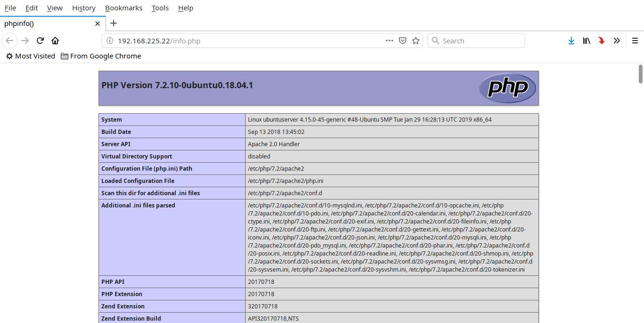
Task: Open the Bookmarks menu
Action: (x=124, y=8)
